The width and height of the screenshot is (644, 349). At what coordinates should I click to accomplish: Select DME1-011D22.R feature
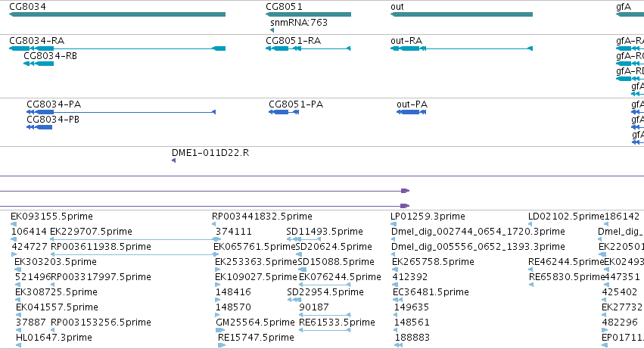coord(174,160)
